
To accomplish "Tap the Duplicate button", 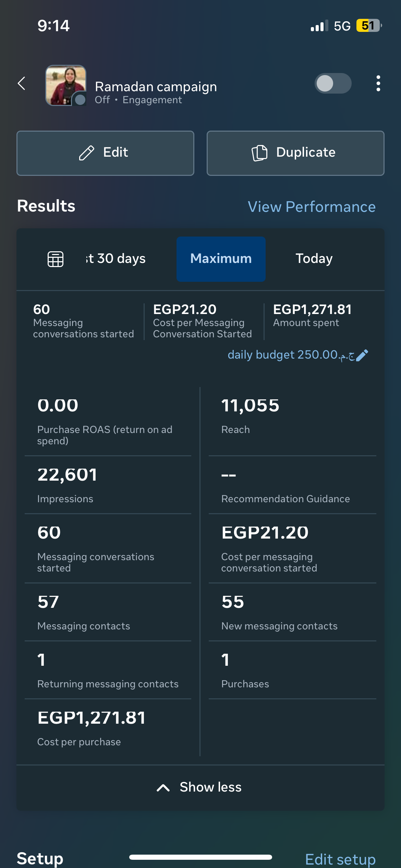I will 295,153.
